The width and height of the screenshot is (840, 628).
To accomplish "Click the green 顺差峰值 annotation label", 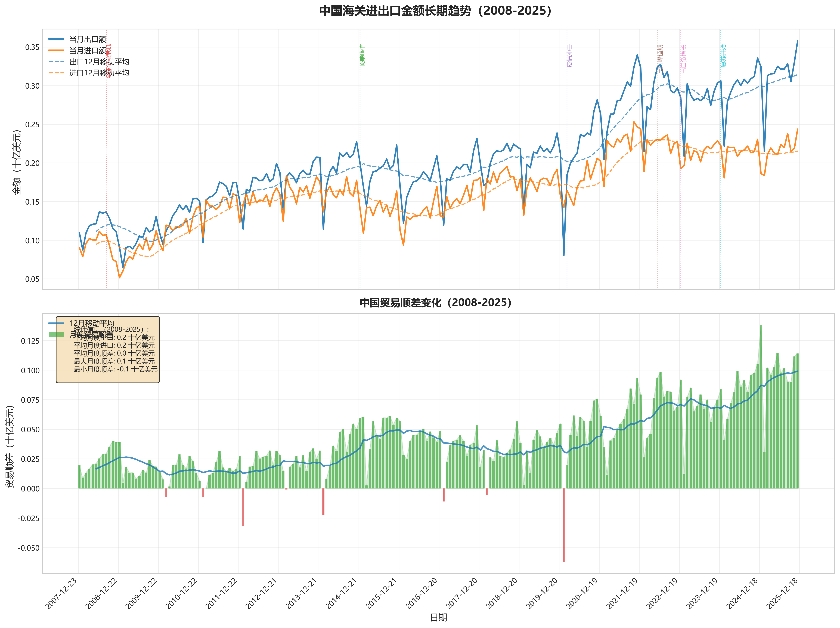I will click(x=363, y=56).
